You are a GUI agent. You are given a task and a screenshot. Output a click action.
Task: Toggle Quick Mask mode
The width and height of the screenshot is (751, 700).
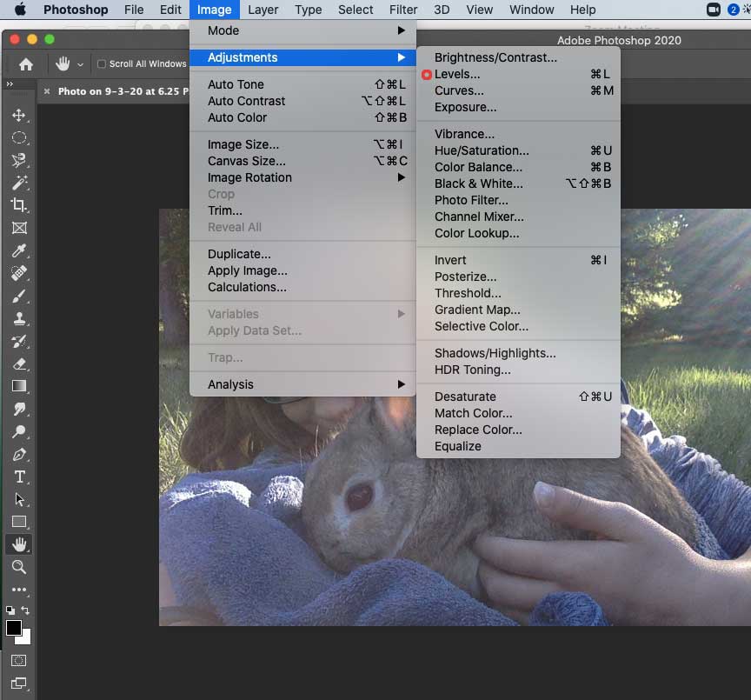click(18, 661)
